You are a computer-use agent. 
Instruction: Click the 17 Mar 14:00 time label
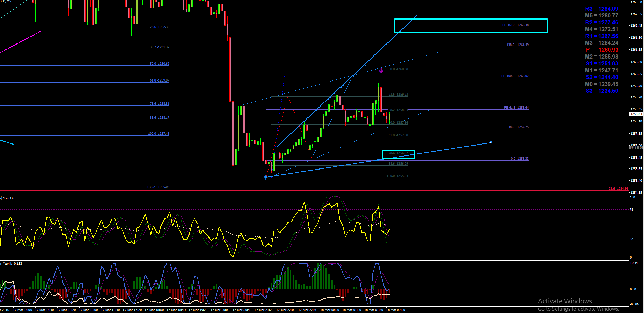[23, 310]
